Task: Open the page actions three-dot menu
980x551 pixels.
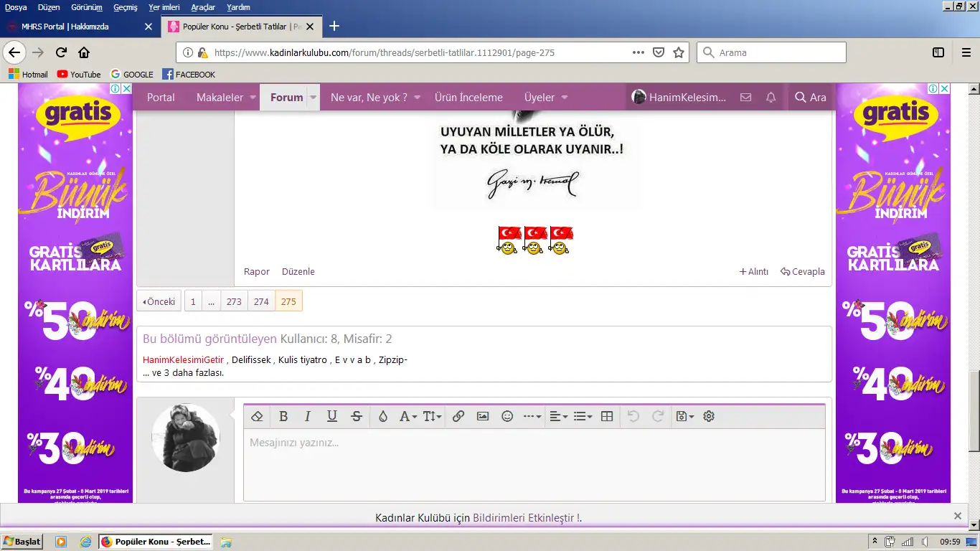Action: (x=638, y=52)
